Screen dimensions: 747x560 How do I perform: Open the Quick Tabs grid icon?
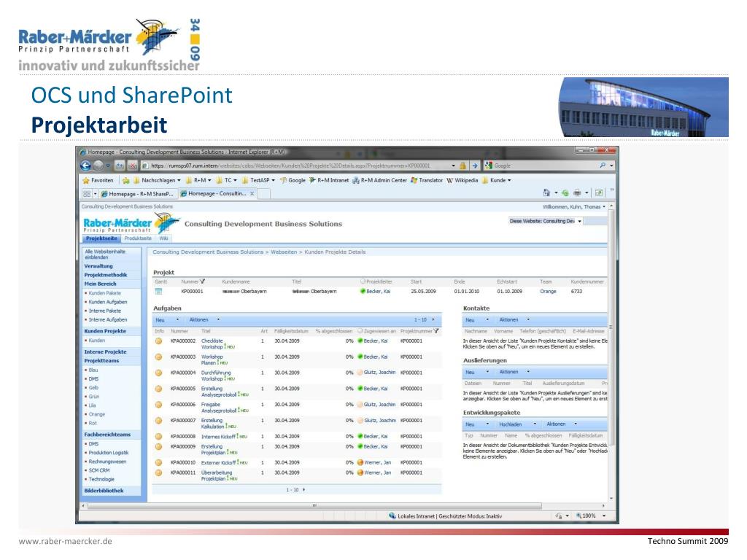(87, 194)
